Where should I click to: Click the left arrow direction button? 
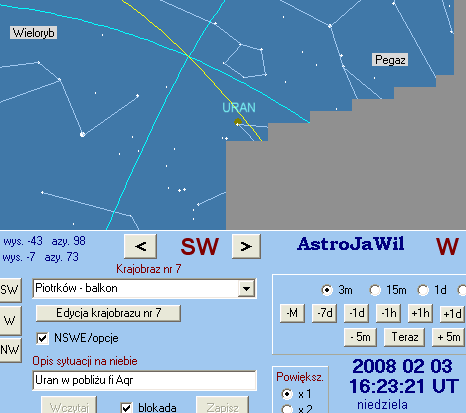[140, 246]
